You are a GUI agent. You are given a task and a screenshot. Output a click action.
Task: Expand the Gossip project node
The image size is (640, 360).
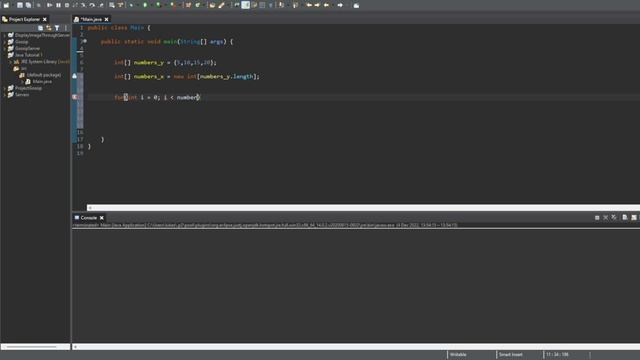5,42
